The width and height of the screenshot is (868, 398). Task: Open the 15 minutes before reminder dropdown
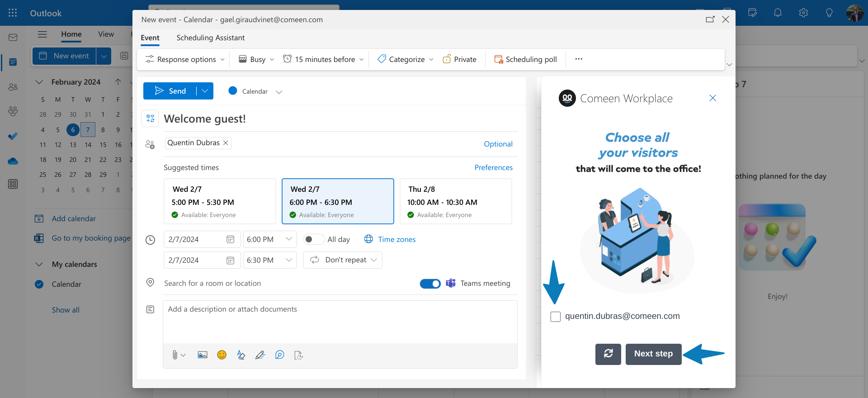[x=323, y=59]
